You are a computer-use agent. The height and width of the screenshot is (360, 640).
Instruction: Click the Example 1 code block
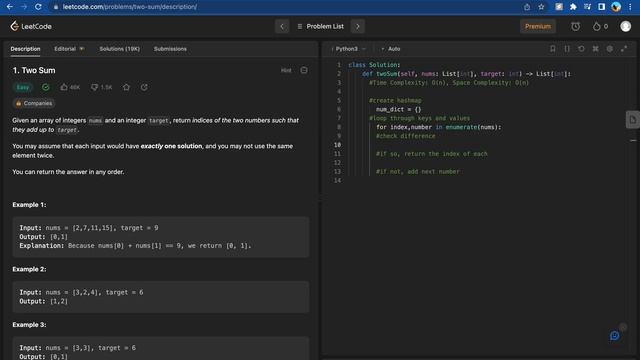pyautogui.click(x=161, y=237)
